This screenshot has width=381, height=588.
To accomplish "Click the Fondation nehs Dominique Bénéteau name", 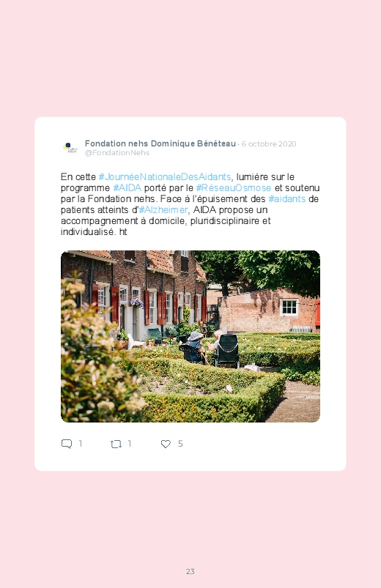I will point(160,144).
